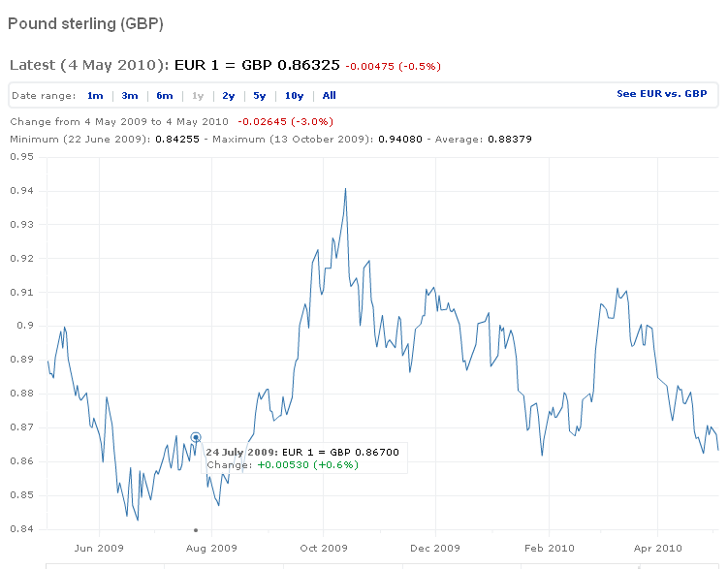Click the Pound sterling (GBP) heading

85,22
